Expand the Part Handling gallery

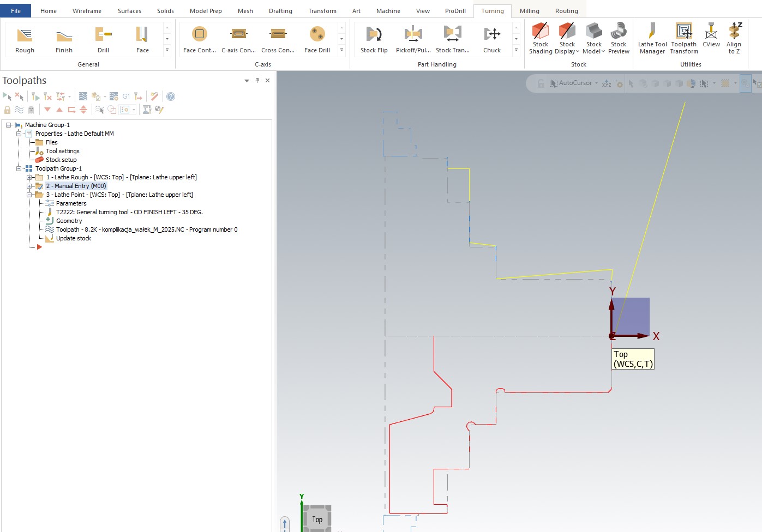516,50
